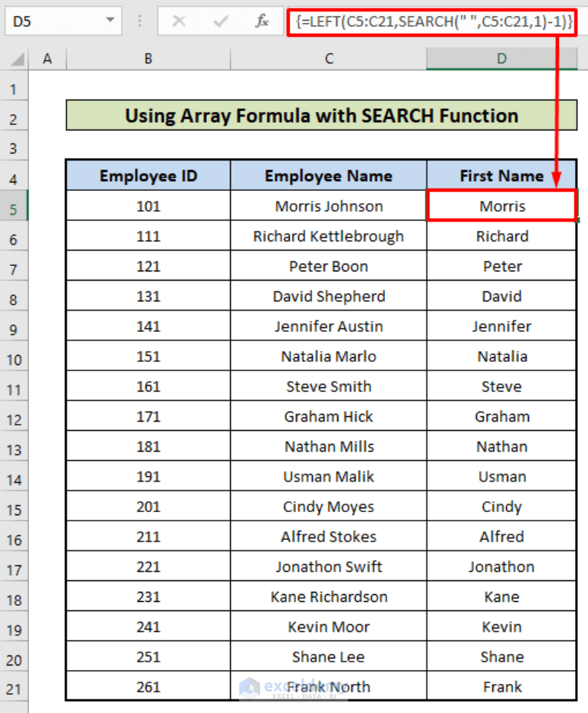Select cell 'David Shepherd'
Viewport: 588px width, 713px height.
(x=328, y=296)
